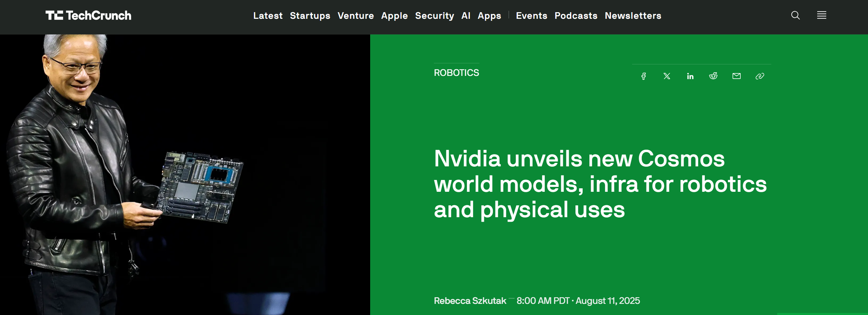
Task: View author Rebecca Szkutak's profile
Action: tap(470, 301)
